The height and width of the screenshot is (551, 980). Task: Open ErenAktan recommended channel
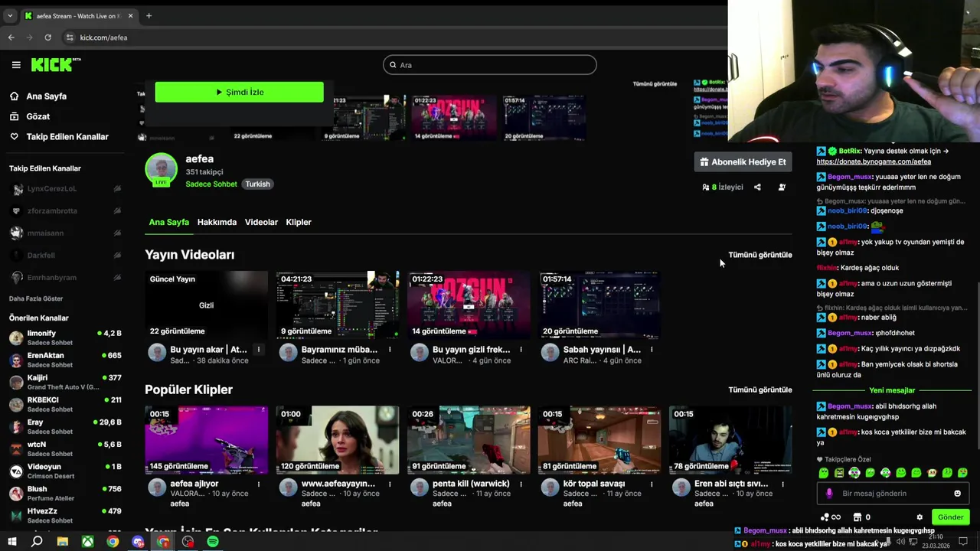click(65, 360)
